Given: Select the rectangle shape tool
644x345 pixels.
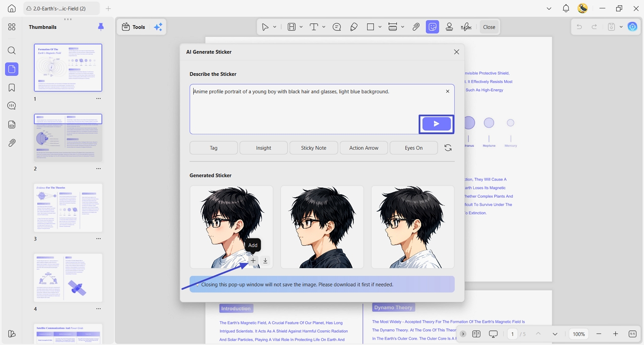Looking at the screenshot, I should click(x=371, y=27).
